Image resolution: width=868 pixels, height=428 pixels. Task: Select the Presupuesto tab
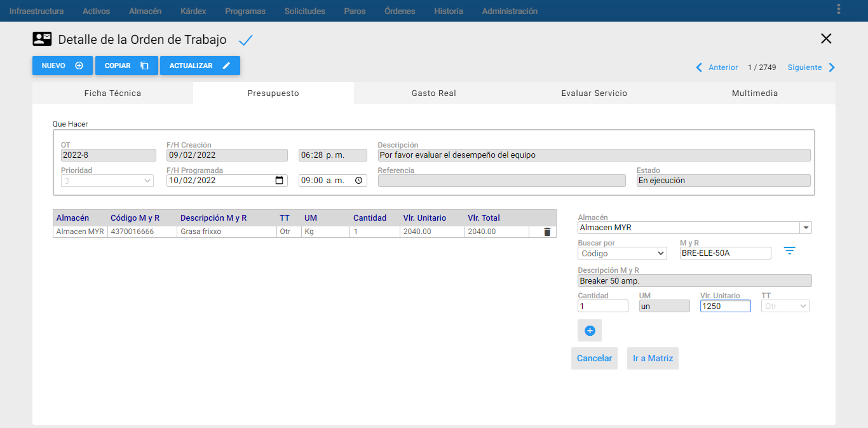tap(273, 93)
